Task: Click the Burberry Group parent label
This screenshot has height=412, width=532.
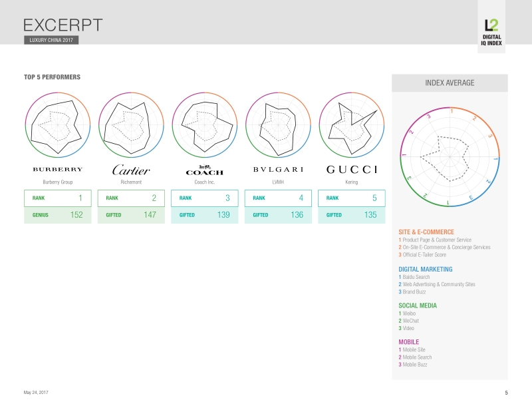Action: [x=58, y=182]
